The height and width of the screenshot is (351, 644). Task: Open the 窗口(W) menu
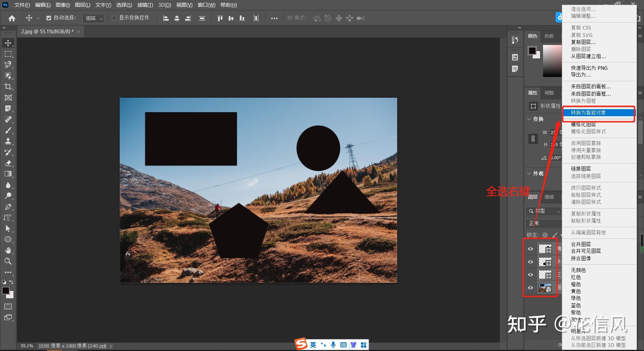(x=207, y=5)
